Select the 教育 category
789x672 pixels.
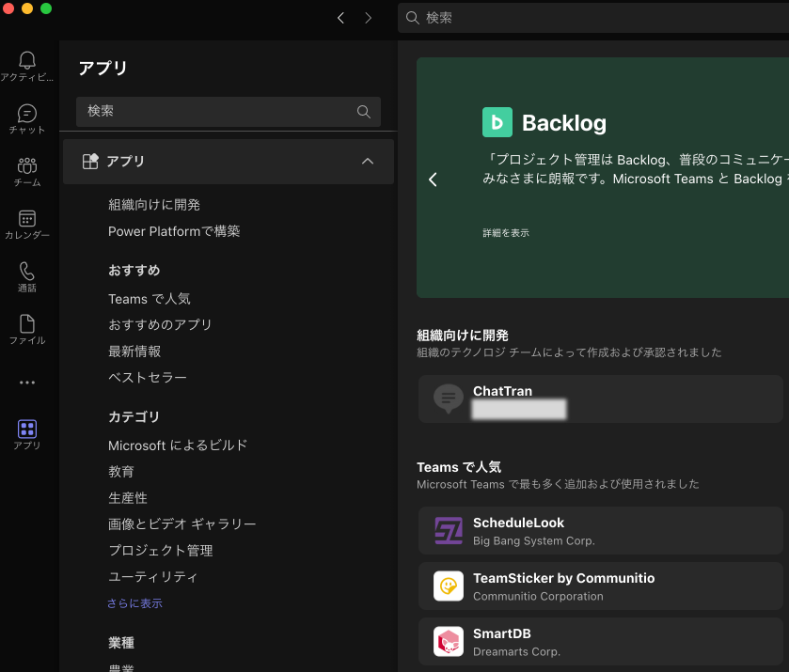coord(121,472)
